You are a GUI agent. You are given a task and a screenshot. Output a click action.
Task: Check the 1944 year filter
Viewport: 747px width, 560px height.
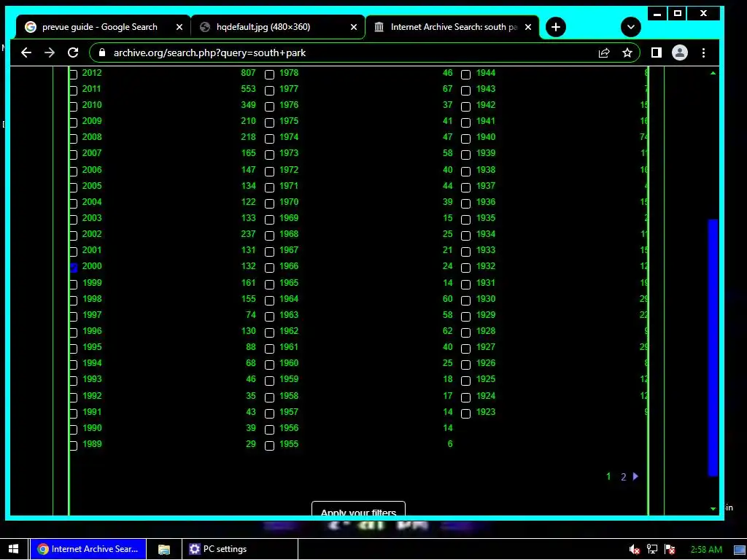[x=466, y=74]
